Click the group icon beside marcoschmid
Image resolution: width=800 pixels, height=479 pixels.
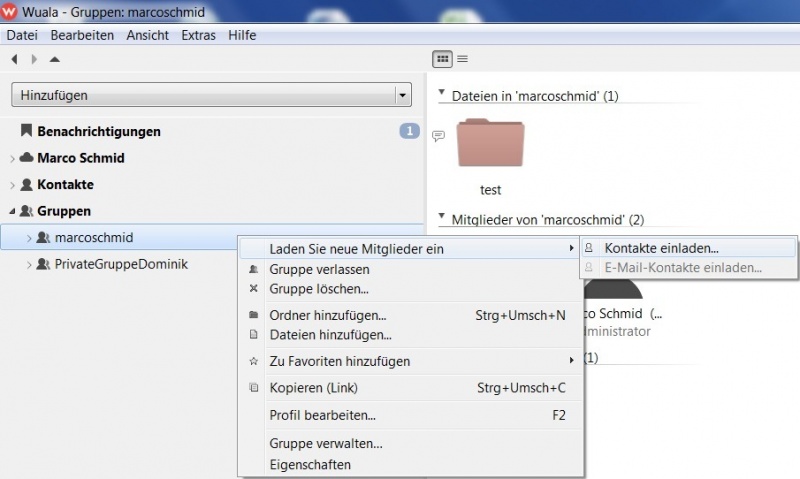[x=43, y=237]
